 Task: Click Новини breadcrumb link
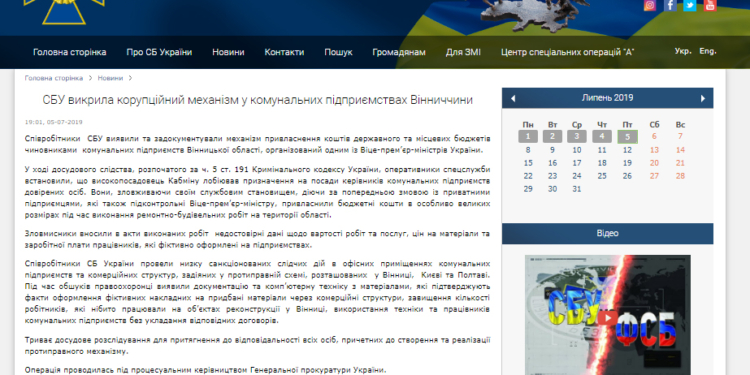pyautogui.click(x=110, y=78)
